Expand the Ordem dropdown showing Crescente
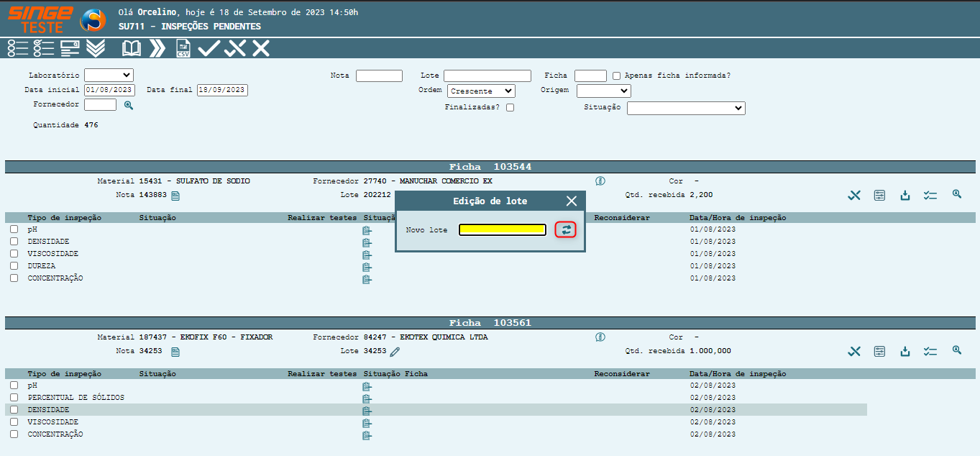This screenshot has height=456, width=980. click(481, 91)
